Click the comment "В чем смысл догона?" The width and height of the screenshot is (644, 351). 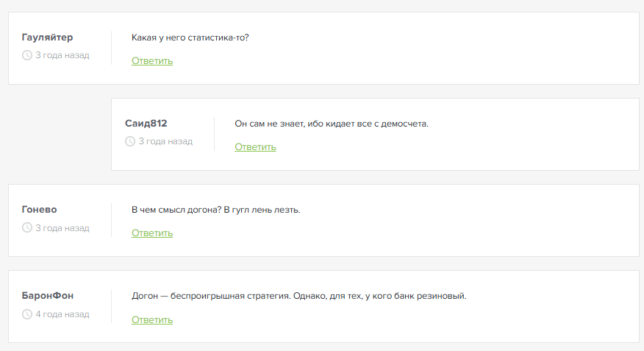216,210
